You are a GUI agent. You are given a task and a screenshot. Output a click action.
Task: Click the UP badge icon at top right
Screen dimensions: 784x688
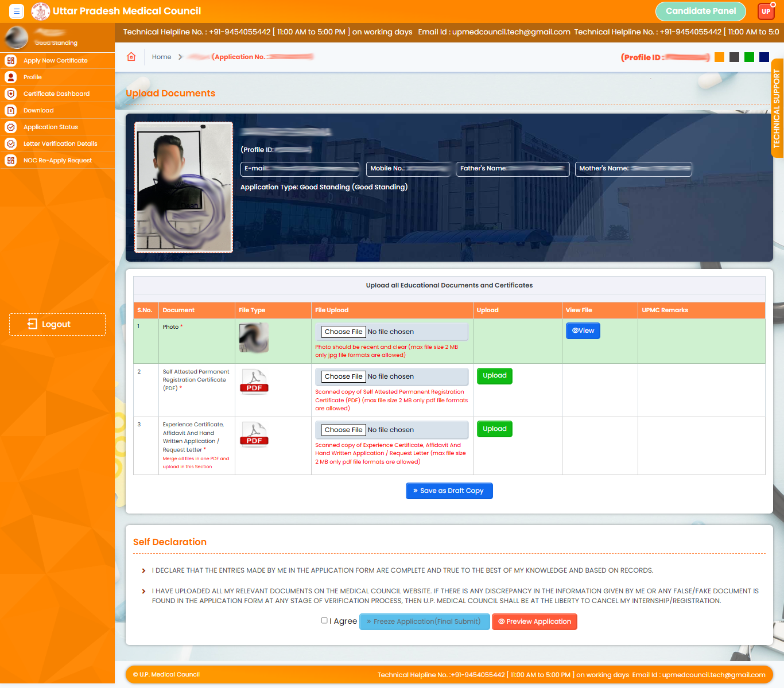766,11
